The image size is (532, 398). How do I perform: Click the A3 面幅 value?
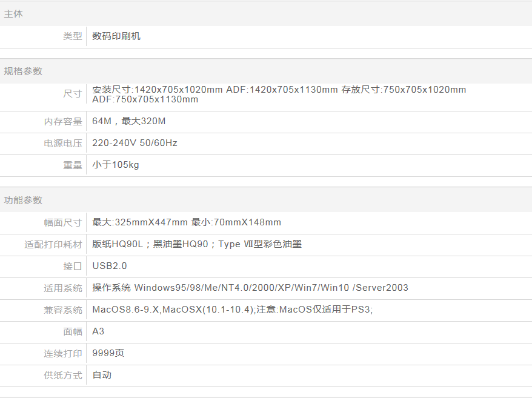[98, 331]
